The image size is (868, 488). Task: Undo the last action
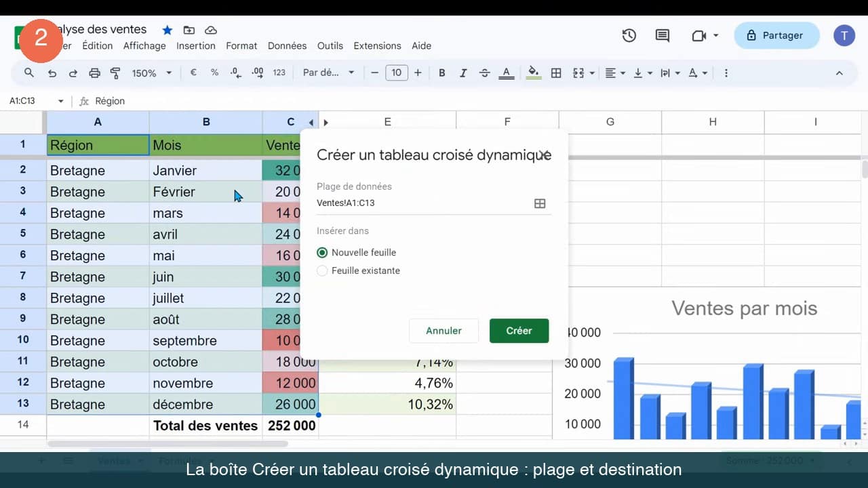click(x=52, y=73)
